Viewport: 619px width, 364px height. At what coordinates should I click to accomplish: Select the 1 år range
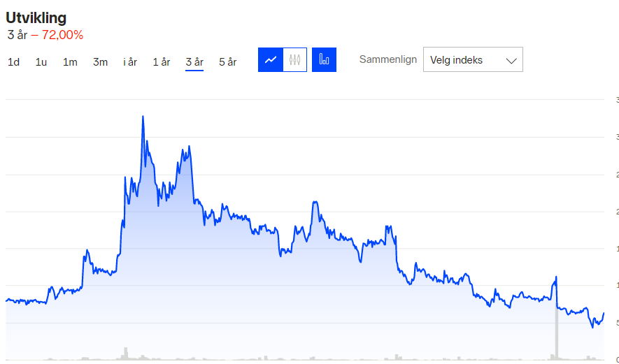tap(161, 62)
